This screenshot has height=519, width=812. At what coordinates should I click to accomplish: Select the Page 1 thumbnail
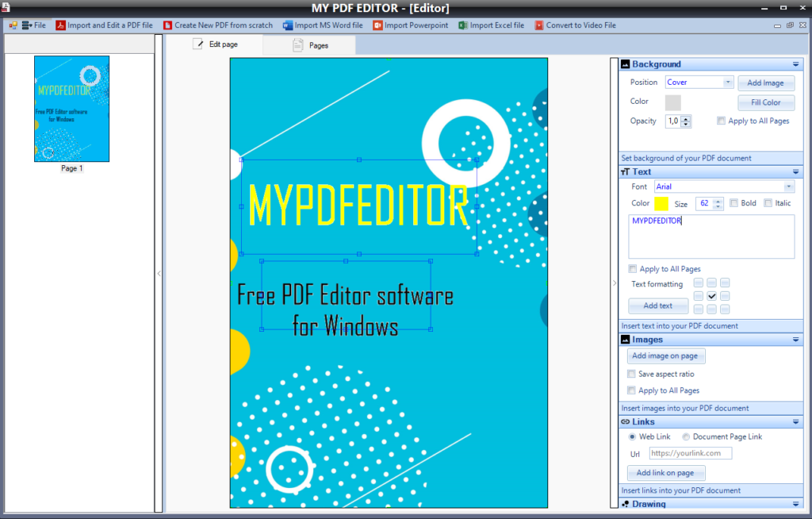click(71, 109)
